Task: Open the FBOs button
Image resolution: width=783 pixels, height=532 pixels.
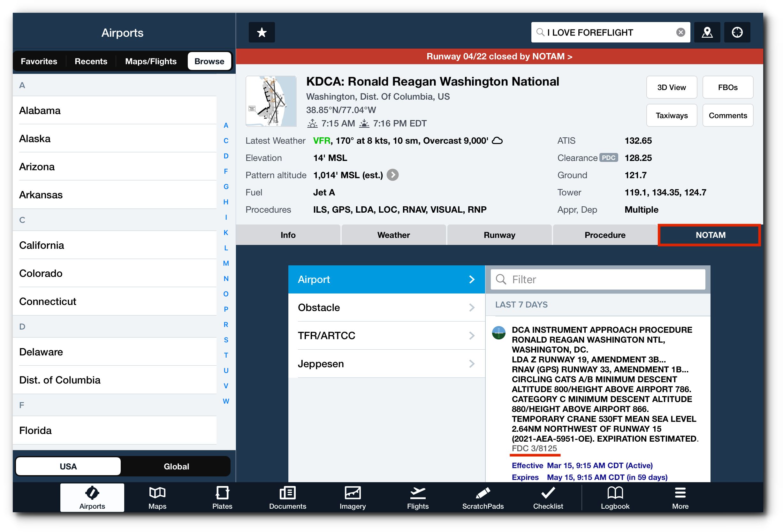Action: point(728,87)
